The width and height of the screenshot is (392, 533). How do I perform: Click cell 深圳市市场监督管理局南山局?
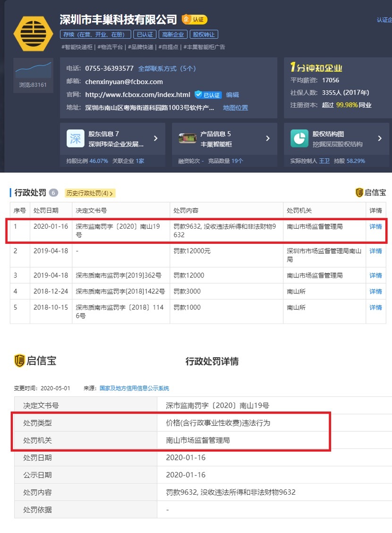pos(324,255)
